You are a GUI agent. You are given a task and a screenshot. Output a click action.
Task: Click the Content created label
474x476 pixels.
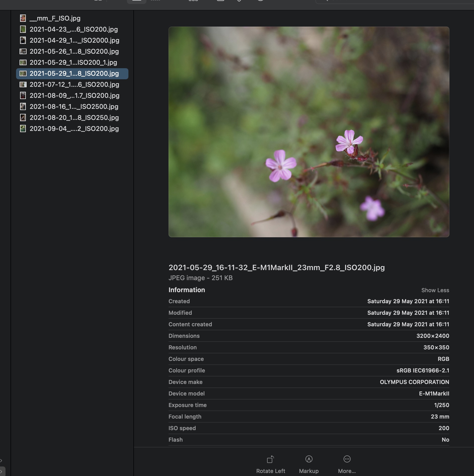(x=190, y=324)
